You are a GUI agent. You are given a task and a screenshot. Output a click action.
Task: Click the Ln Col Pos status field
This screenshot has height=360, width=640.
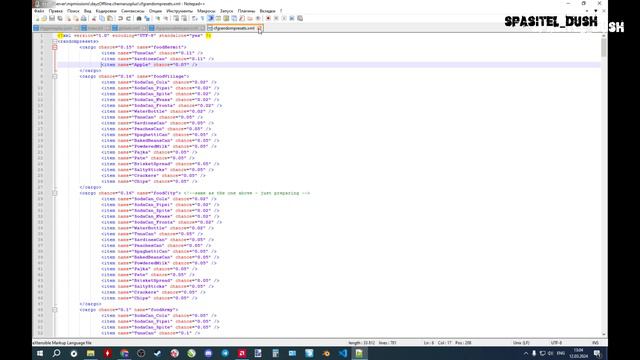point(447,343)
